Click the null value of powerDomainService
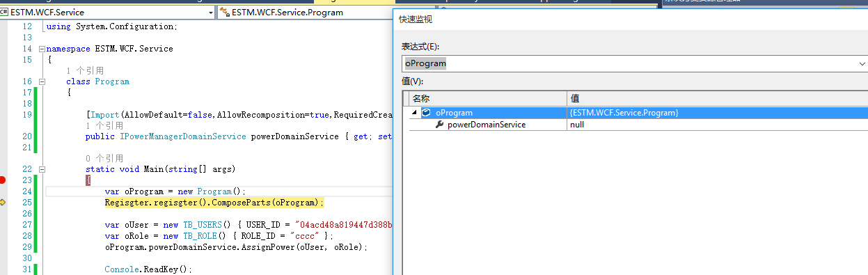The image size is (868, 275). coord(577,125)
